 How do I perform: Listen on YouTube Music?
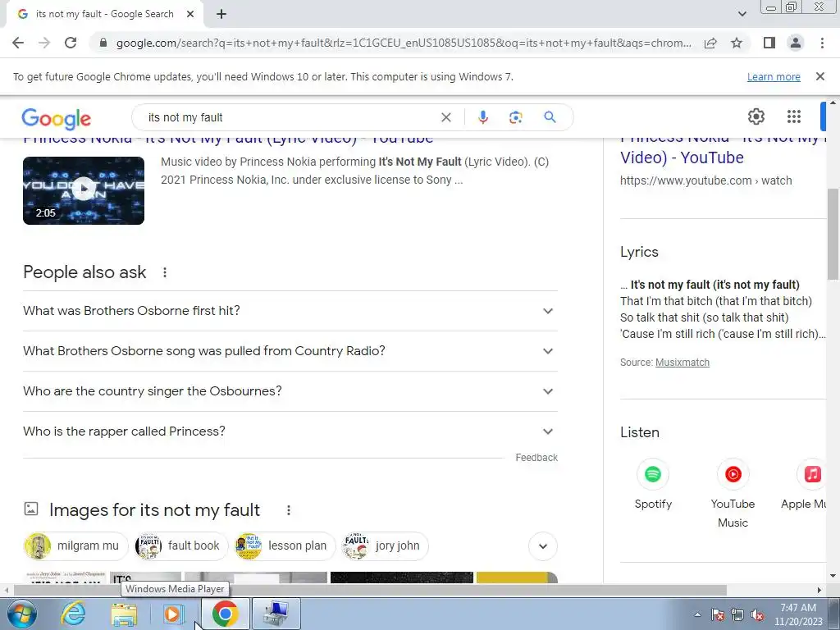733,494
